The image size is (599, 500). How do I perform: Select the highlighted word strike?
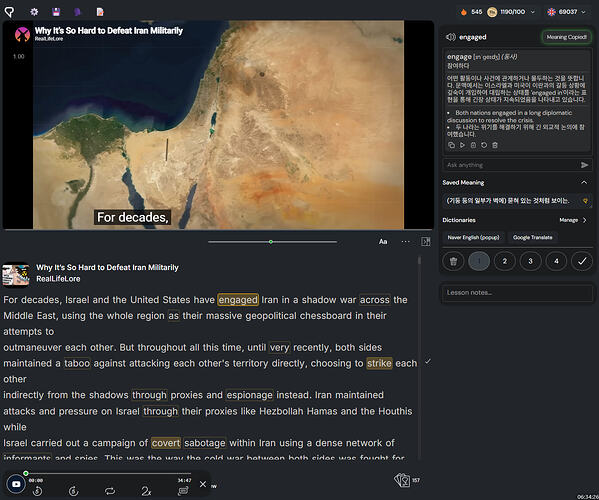coord(379,363)
